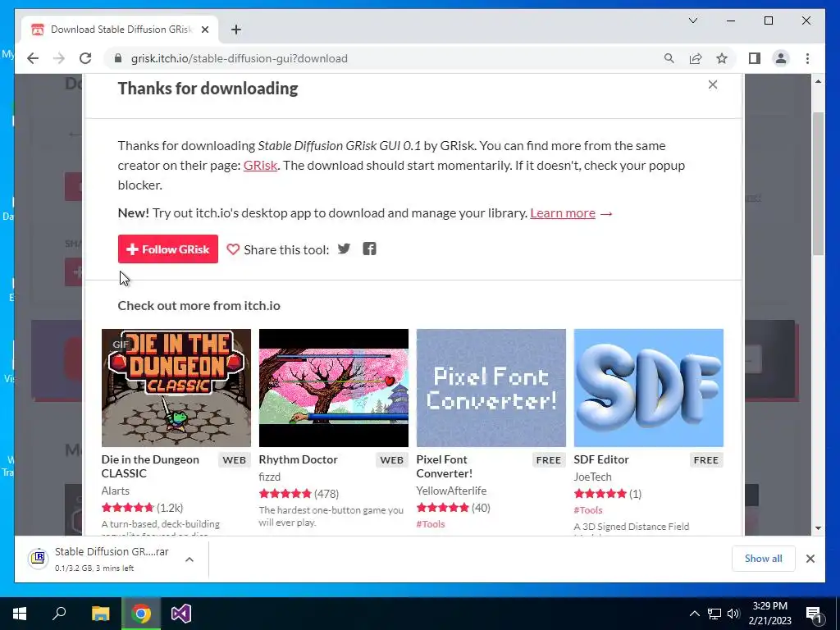Open a new tab with plus button
Viewport: 840px width, 630px height.
click(235, 30)
